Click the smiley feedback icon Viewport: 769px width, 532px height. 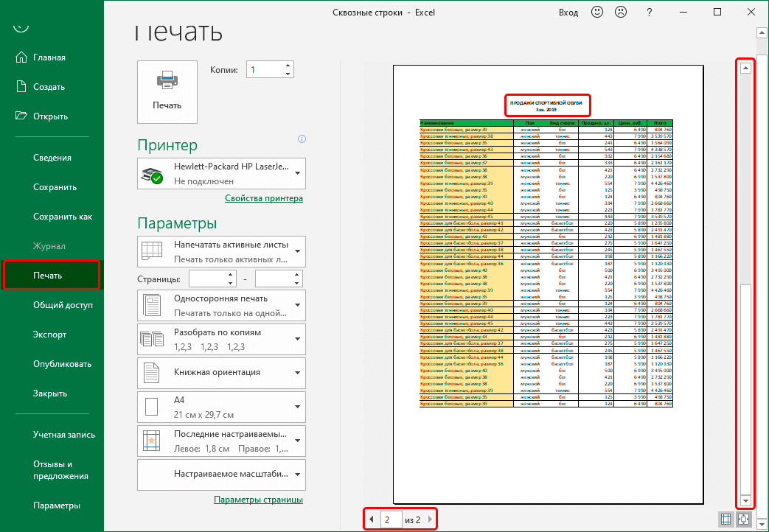pyautogui.click(x=597, y=12)
